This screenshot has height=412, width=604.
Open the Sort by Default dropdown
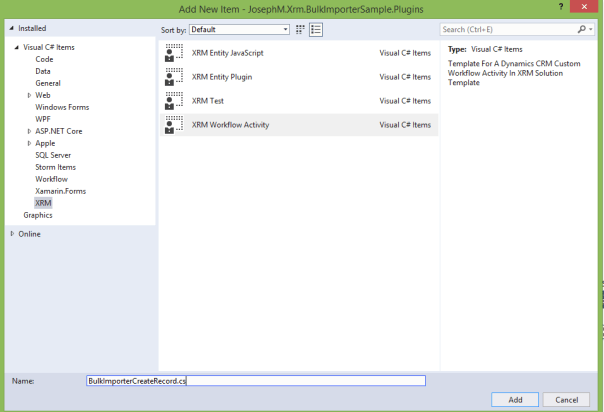point(239,30)
